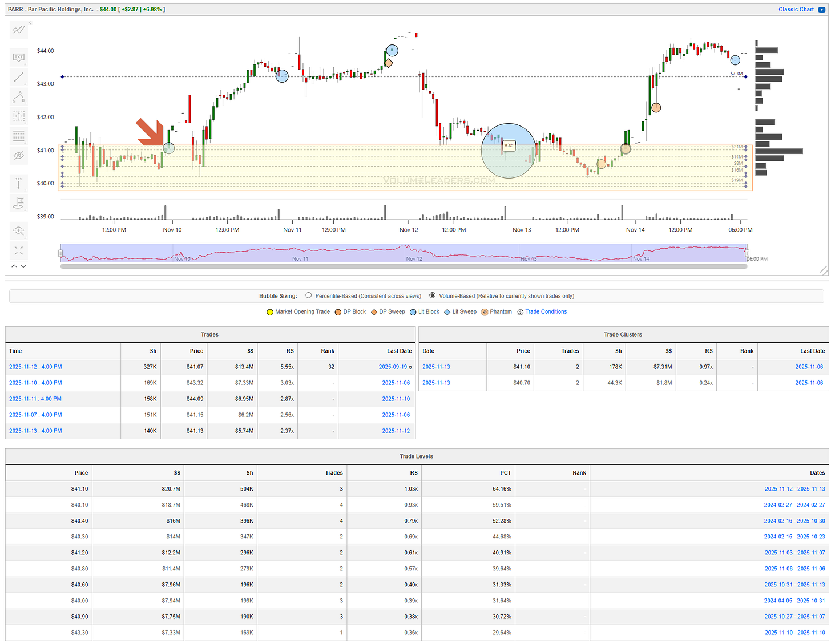Select the crosshair measure selection tool
The width and height of the screenshot is (831, 644).
click(x=19, y=116)
